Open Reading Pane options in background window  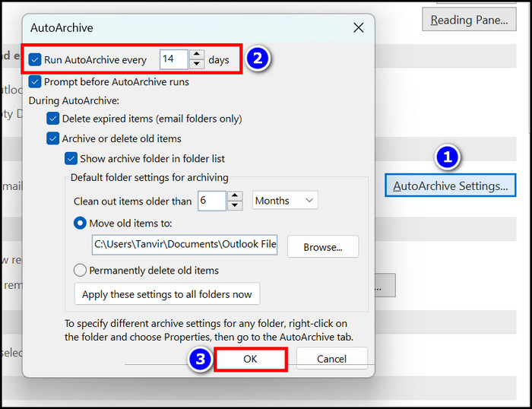(469, 20)
